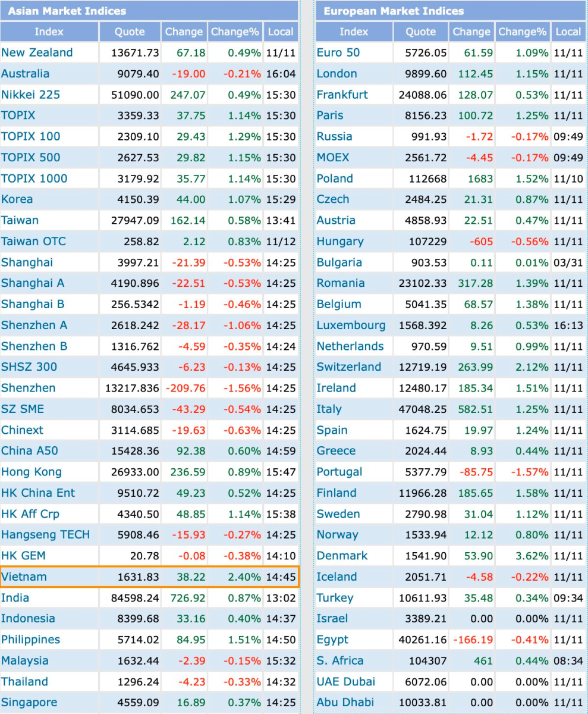Open the Hangseng TECH index link
588x714 pixels.
click(46, 535)
